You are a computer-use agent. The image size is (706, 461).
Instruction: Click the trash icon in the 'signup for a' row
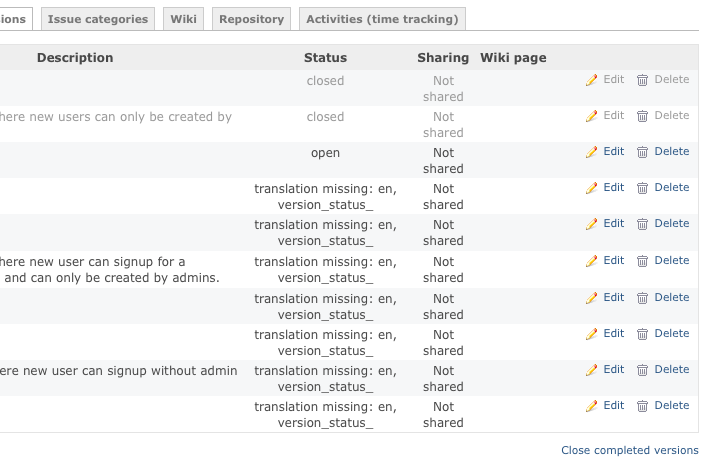tap(643, 261)
